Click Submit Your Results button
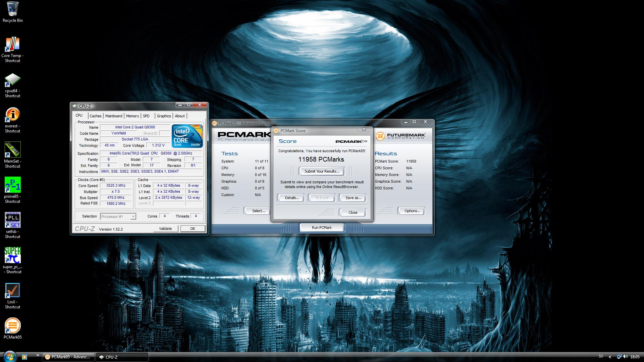Image resolution: width=644 pixels, height=362 pixels. [322, 171]
